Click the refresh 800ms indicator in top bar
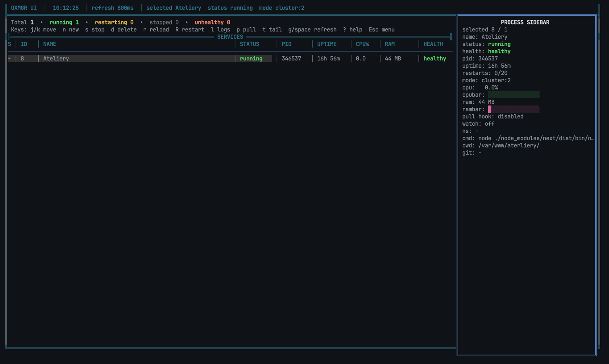This screenshot has height=364, width=609. click(x=113, y=8)
